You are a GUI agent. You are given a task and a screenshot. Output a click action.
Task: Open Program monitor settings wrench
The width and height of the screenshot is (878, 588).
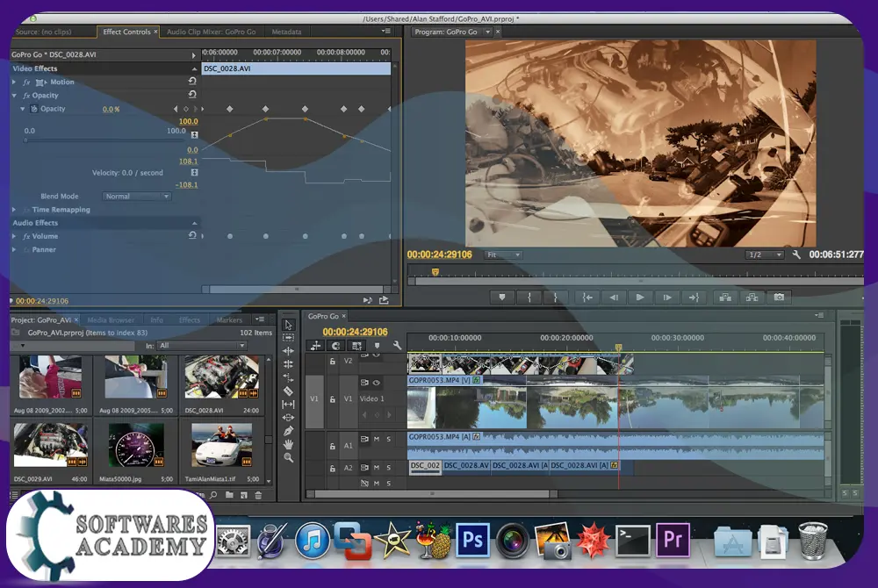796,255
